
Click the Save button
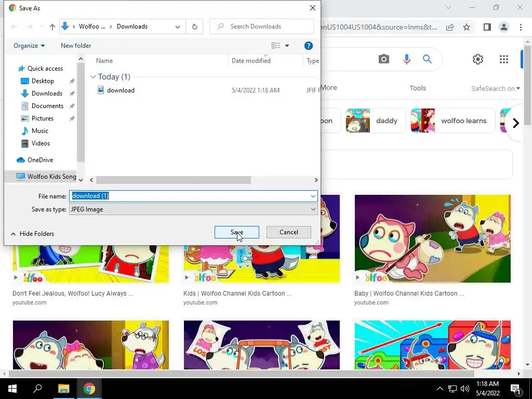tap(236, 232)
